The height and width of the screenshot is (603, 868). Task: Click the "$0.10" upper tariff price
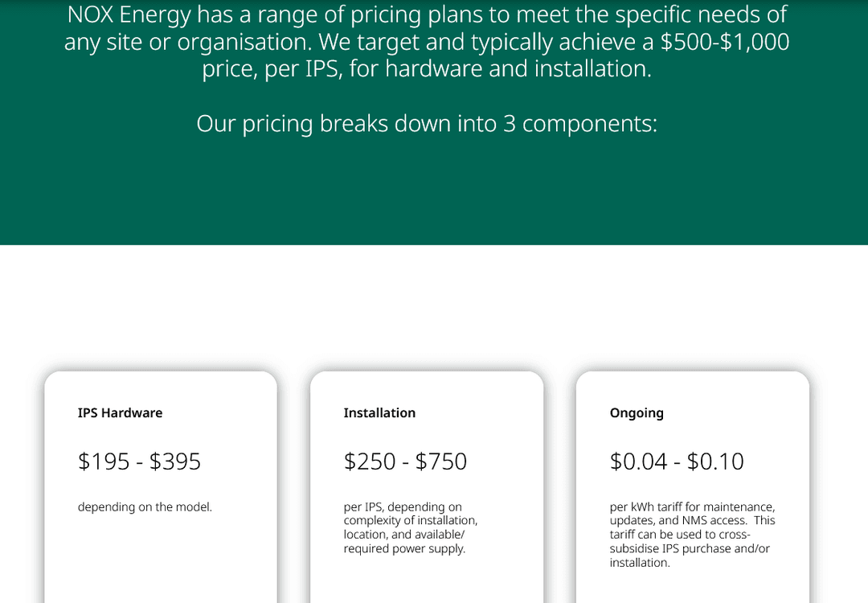pos(715,461)
